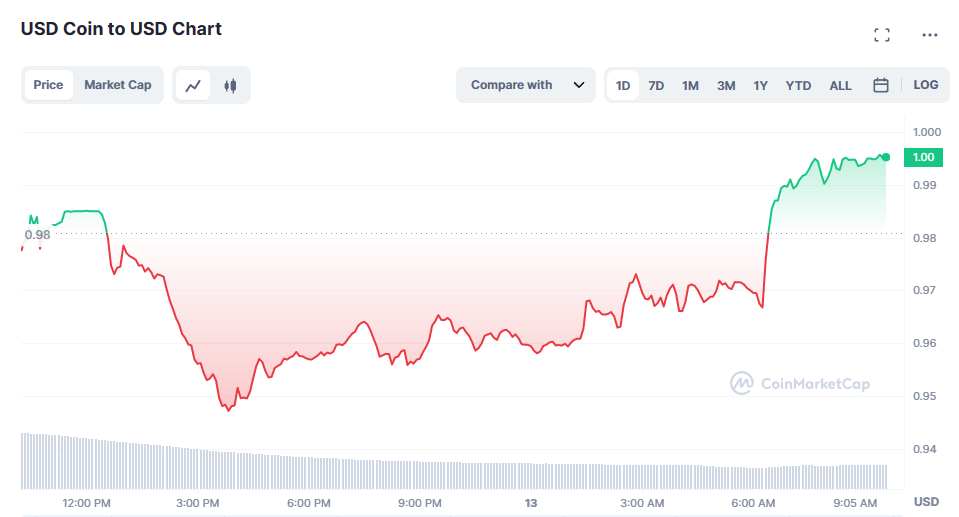Select the Price view toggle

click(x=48, y=85)
